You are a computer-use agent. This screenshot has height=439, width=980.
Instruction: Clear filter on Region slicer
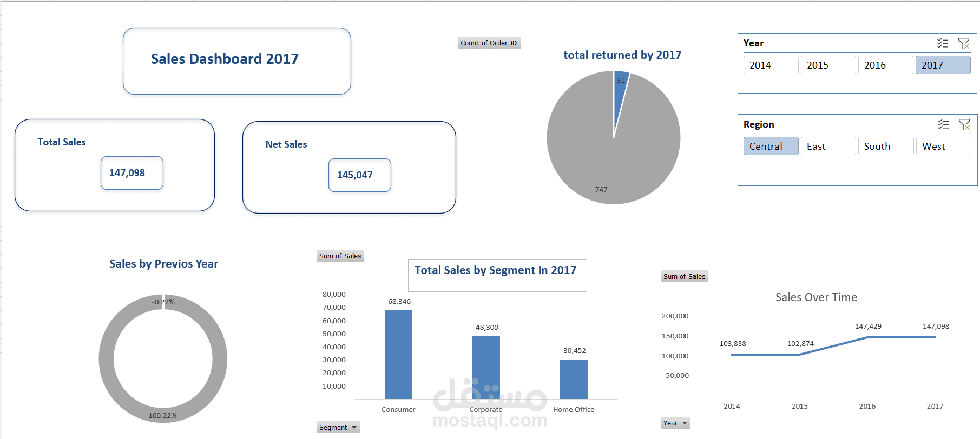[x=964, y=124]
